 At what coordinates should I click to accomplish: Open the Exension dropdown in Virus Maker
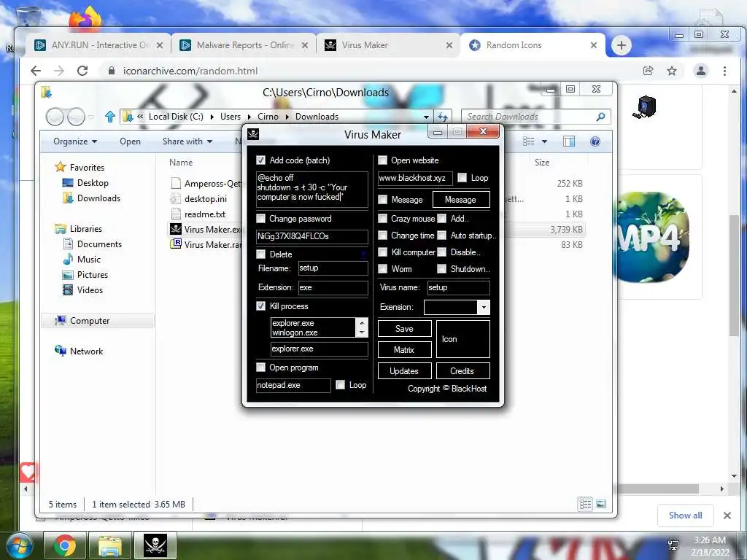[484, 307]
